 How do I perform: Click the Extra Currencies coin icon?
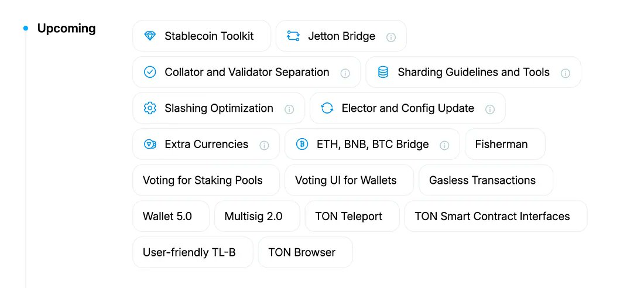(x=150, y=145)
